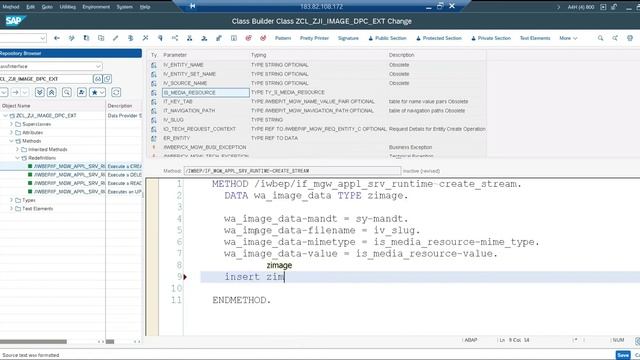
Task: Click the Expand All Nodes double-chevron icon
Action: click(x=40, y=92)
